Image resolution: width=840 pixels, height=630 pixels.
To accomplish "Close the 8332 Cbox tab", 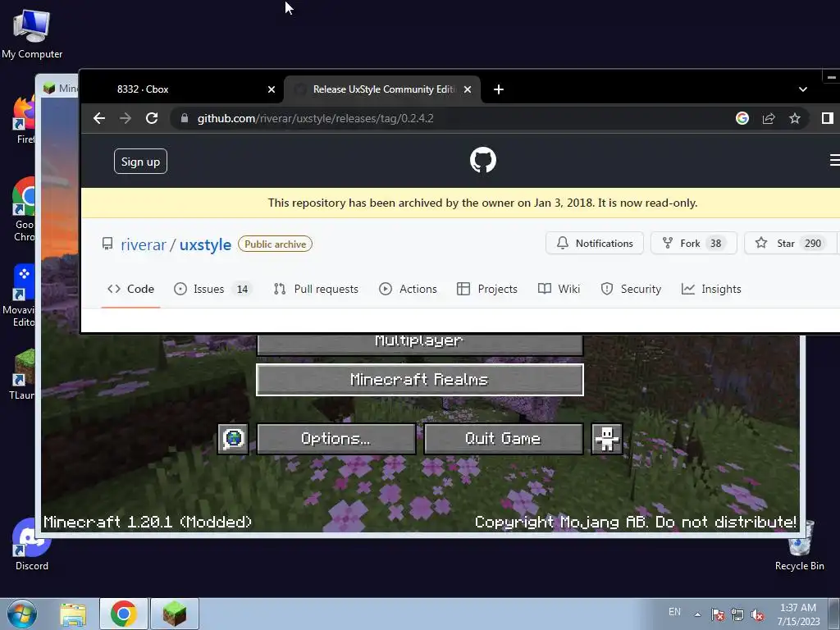I will (272, 89).
